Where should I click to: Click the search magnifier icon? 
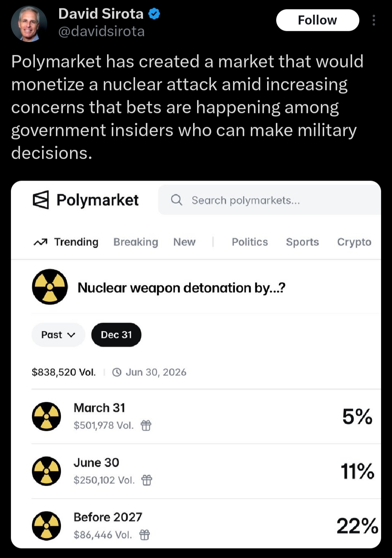point(177,200)
